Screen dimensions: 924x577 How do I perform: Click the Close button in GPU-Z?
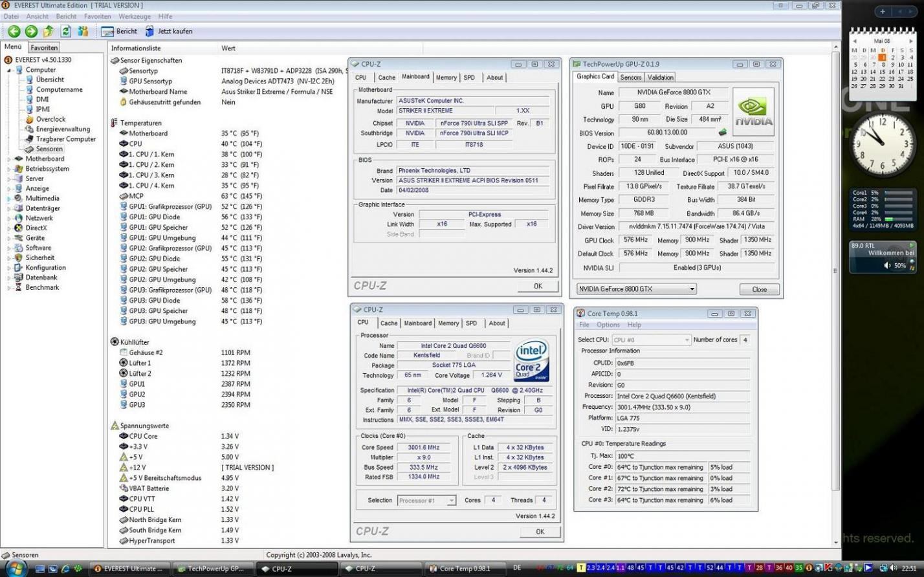pyautogui.click(x=760, y=289)
